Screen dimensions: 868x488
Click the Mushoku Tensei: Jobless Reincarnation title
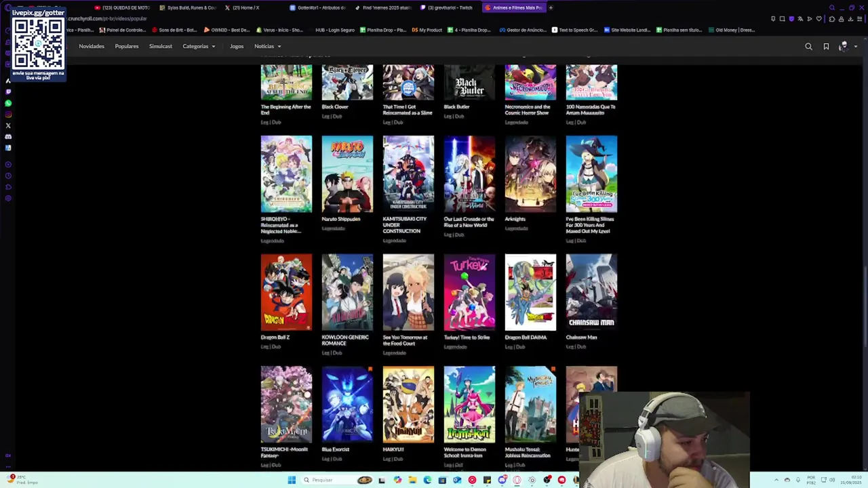coord(528,452)
